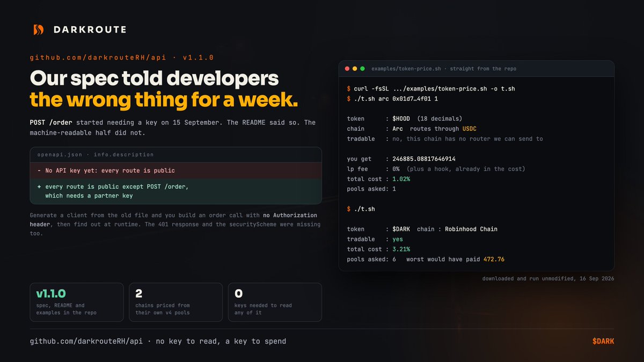Click the '$DARK' token in terminal
This screenshot has height=362, width=644.
click(x=402, y=229)
